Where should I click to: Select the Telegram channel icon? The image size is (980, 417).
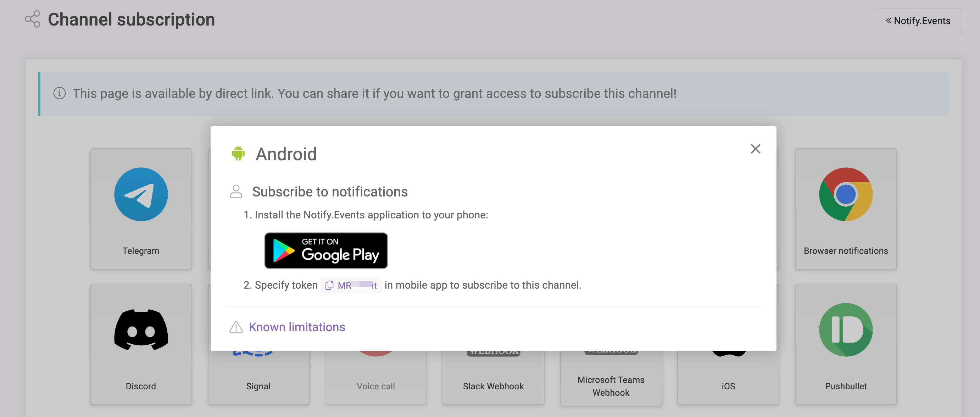click(141, 194)
